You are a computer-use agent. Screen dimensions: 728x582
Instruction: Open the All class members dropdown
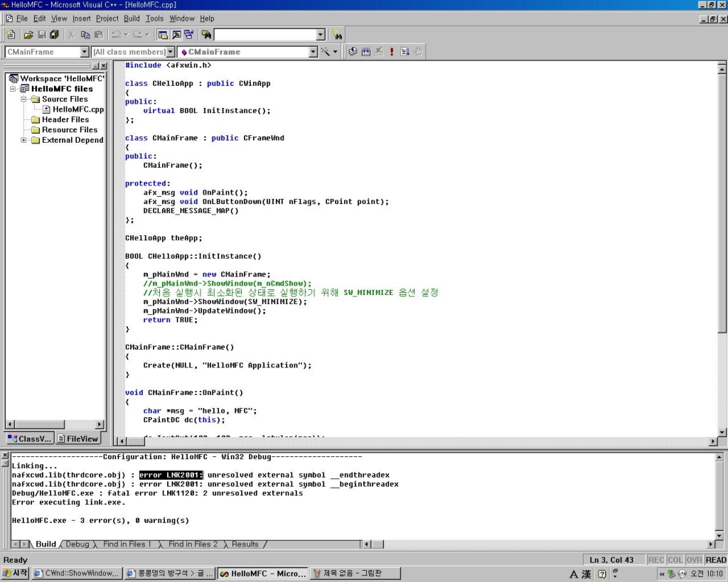coord(171,51)
